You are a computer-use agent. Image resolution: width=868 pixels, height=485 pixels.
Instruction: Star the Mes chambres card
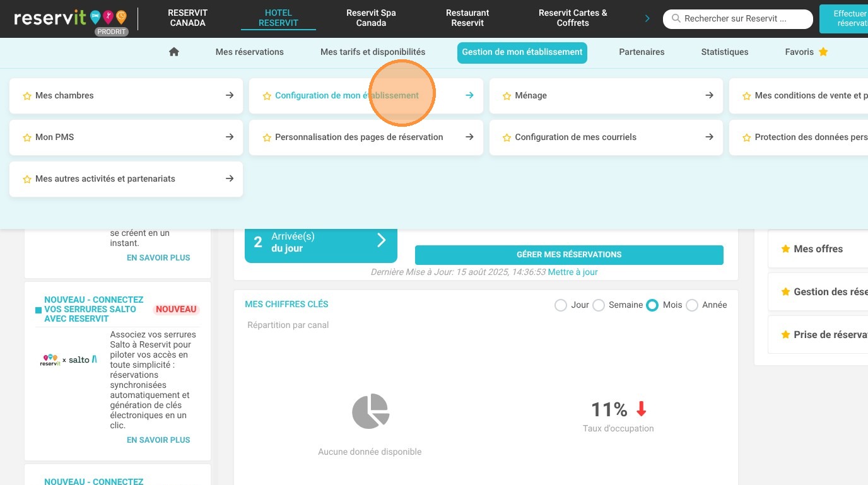[x=27, y=96]
